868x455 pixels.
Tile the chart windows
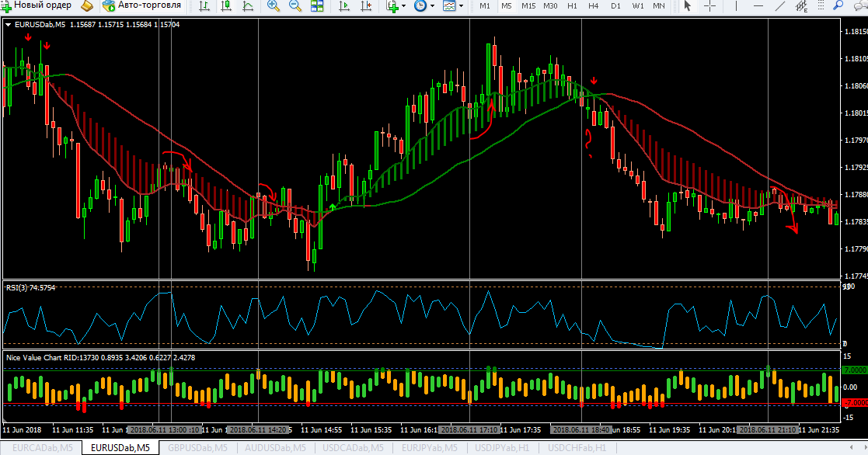317,5
